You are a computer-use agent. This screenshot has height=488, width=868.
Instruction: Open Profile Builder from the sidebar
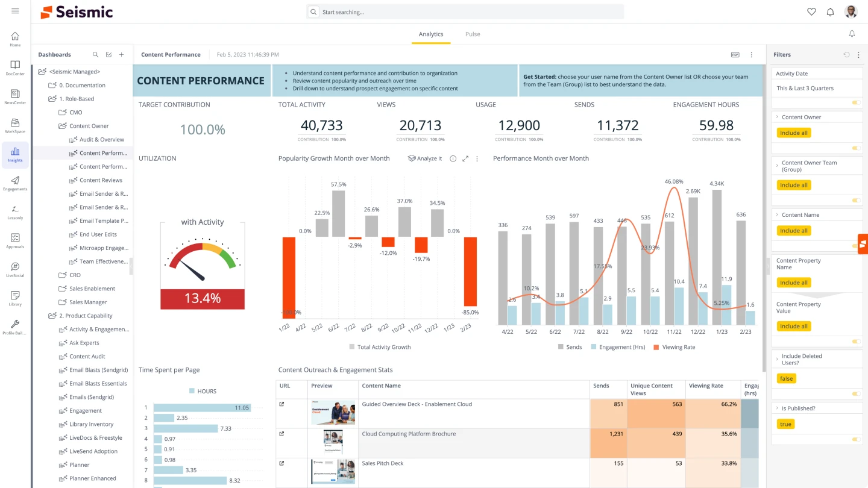pos(15,327)
